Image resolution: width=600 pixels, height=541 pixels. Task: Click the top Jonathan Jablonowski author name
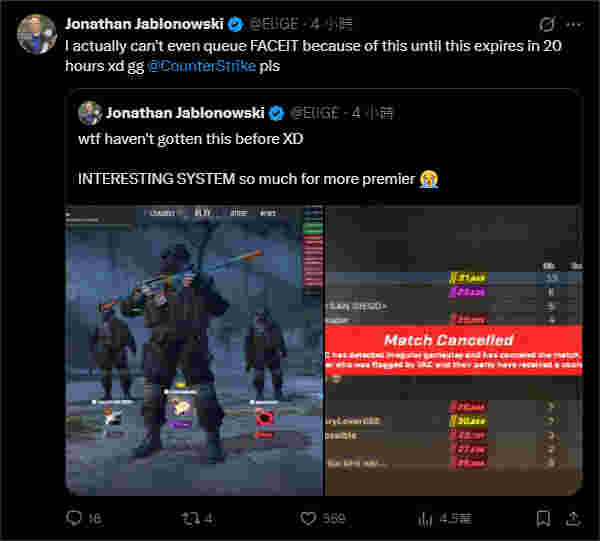[144, 24]
